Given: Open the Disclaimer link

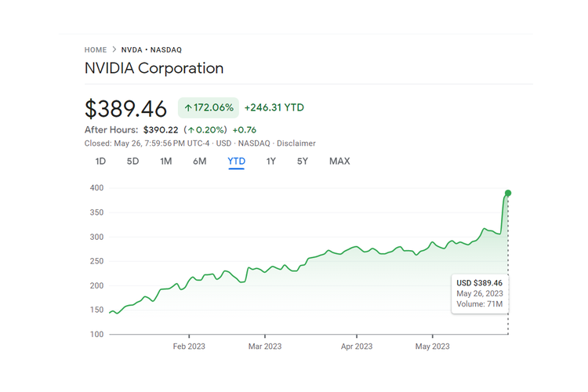Looking at the screenshot, I should [295, 143].
